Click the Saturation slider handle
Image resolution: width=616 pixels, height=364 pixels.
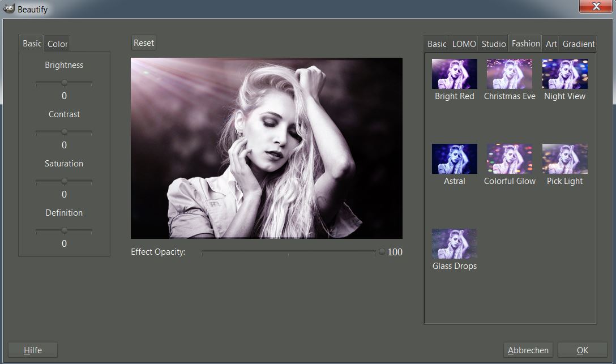click(x=64, y=181)
